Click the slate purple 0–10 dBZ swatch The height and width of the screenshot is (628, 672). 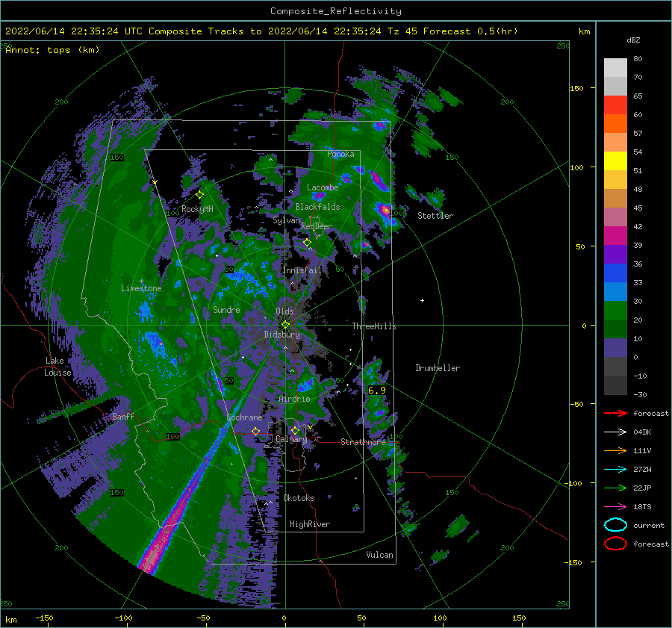(x=615, y=348)
